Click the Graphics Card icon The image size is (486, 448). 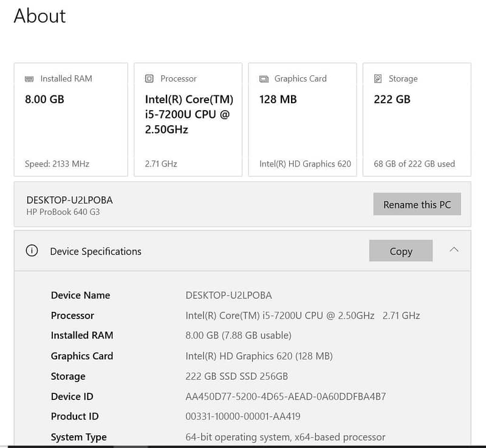pos(264,79)
